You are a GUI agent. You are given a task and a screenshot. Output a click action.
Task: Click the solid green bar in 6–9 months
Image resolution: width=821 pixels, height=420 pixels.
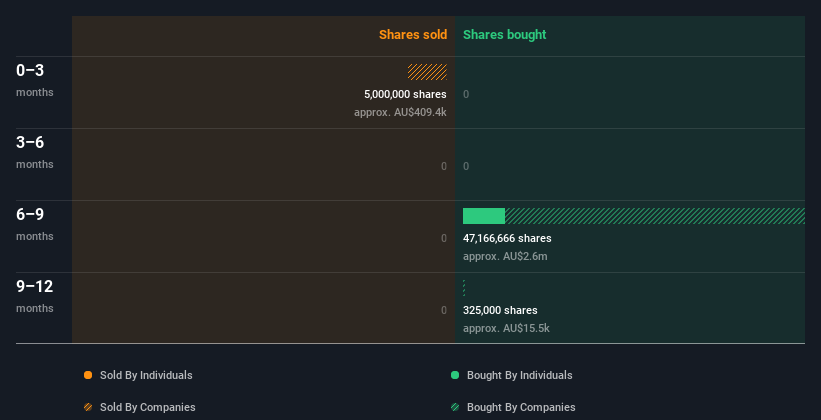pyautogui.click(x=484, y=216)
